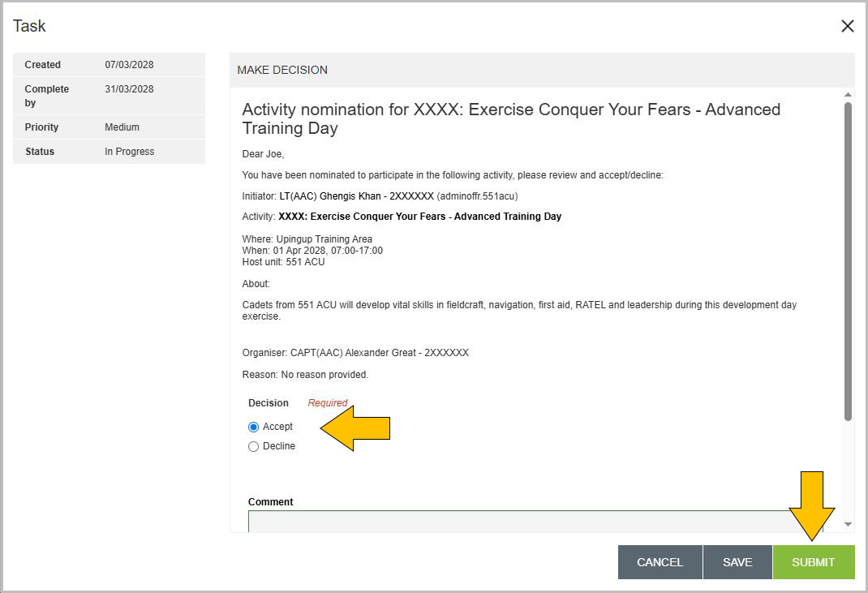The height and width of the screenshot is (593, 868).
Task: Click the Status value In Progress
Action: pyautogui.click(x=130, y=152)
